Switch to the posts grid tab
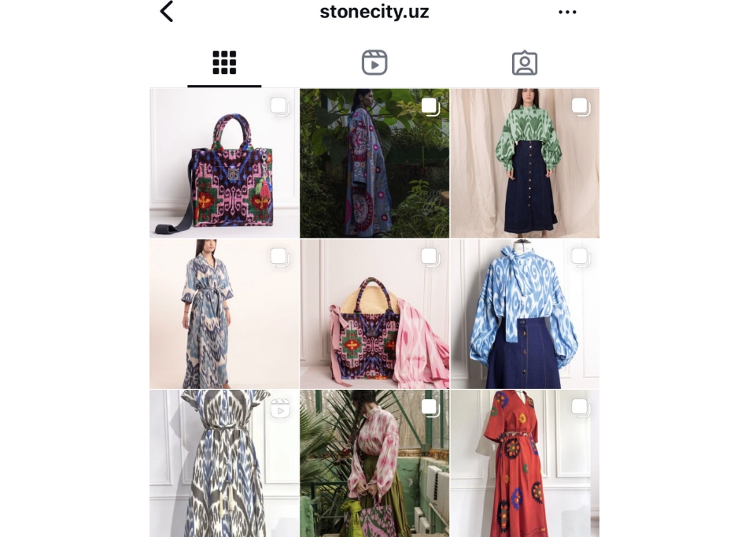Screen dimensions: 756x537 coord(224,63)
